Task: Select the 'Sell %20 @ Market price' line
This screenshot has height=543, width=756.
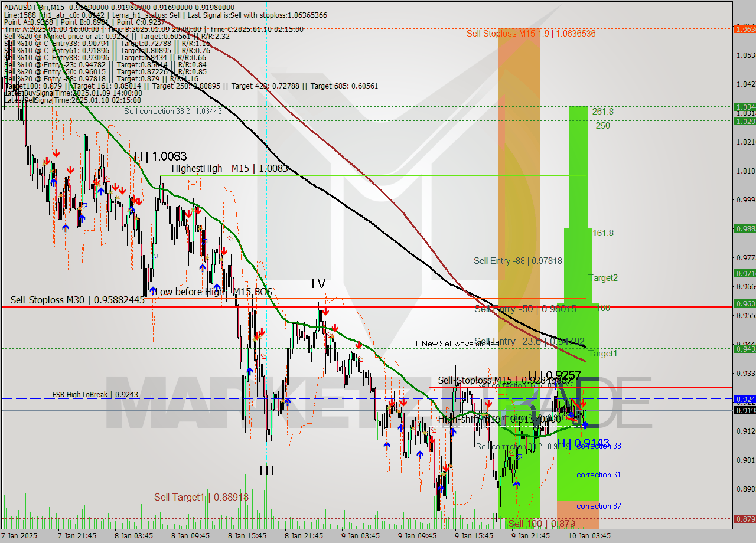Action: click(x=116, y=36)
